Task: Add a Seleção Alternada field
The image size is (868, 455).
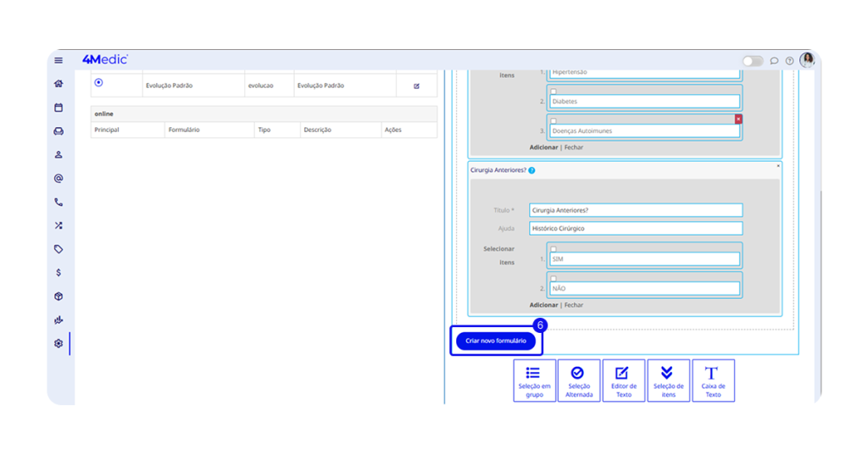Action: 579,380
